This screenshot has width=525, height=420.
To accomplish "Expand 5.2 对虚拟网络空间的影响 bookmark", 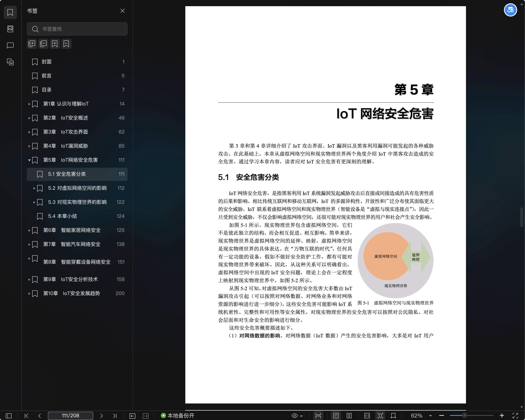I will pos(34,188).
